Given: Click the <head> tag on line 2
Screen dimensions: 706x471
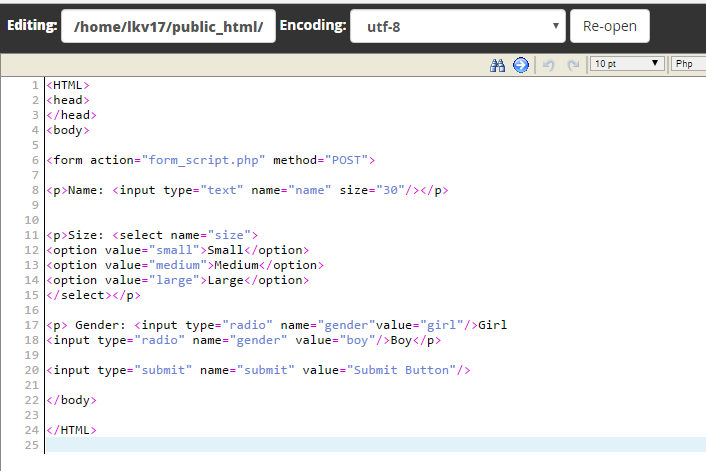Looking at the screenshot, I should (x=68, y=100).
